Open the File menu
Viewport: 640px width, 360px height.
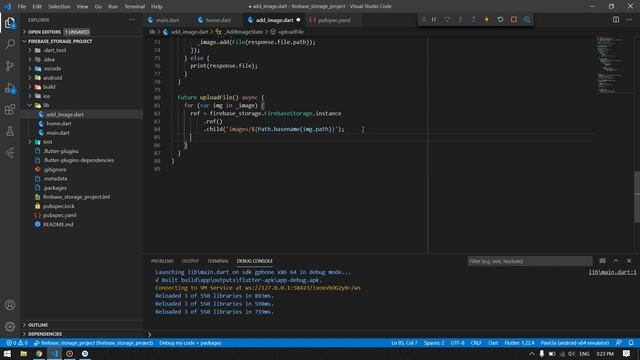point(22,7)
